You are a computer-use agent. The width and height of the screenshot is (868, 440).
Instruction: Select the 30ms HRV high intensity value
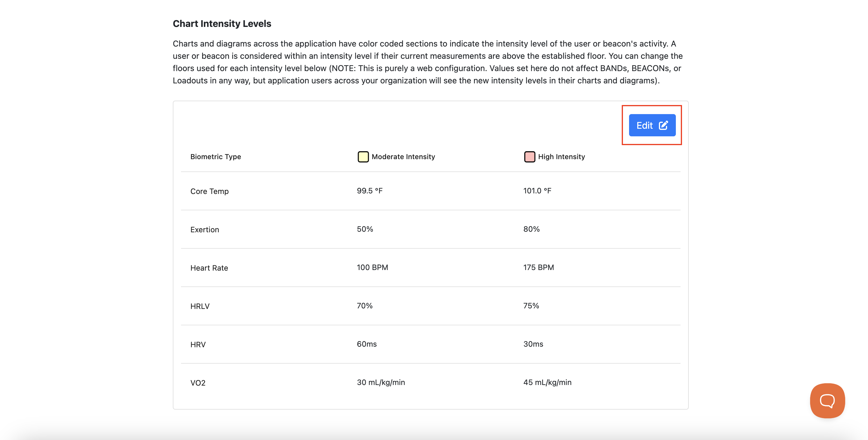[x=533, y=344]
